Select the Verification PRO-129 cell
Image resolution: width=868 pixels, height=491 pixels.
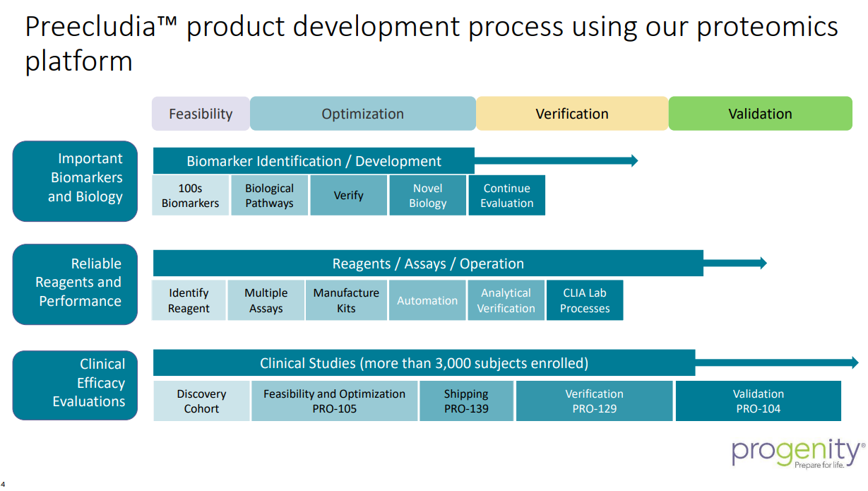click(x=595, y=401)
